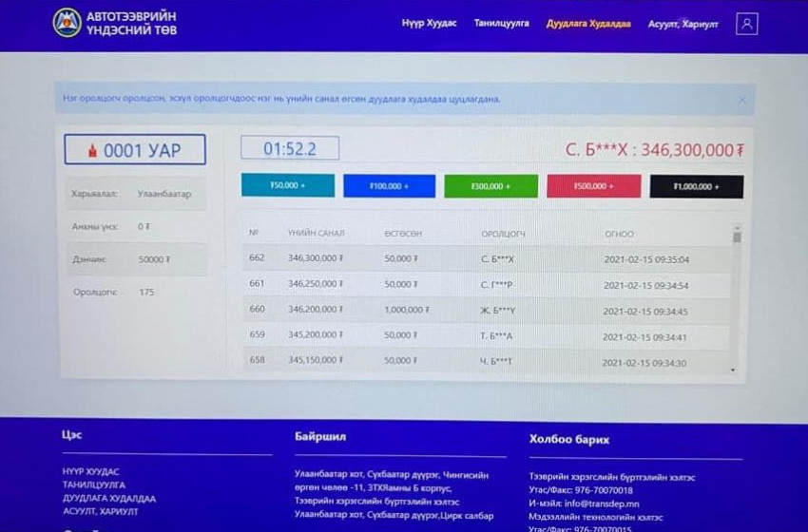
Task: Select bid row number 660
Action: tap(487, 310)
